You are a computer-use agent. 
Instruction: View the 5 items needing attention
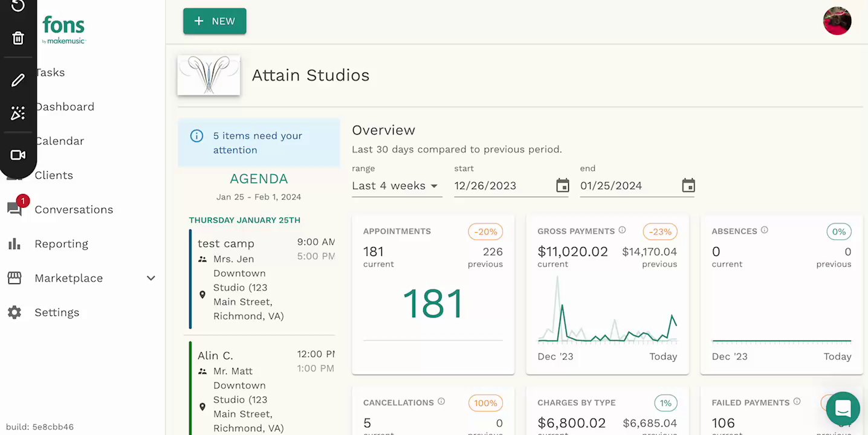[x=258, y=143]
